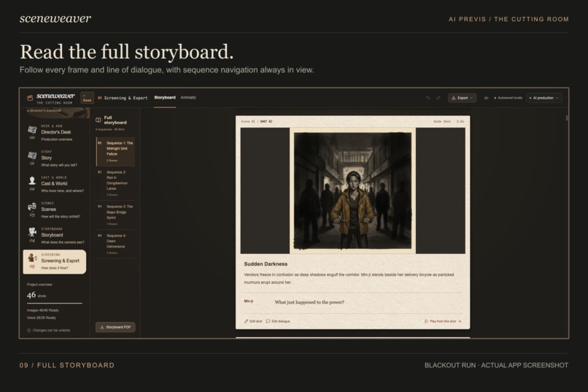Open the Screening & Export step
588x392 pixels.
(x=55, y=261)
